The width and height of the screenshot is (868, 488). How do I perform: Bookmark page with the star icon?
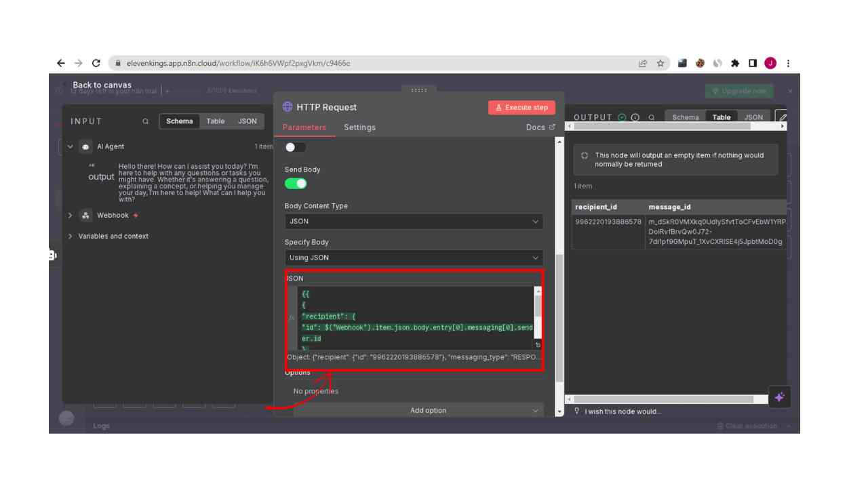pos(660,63)
